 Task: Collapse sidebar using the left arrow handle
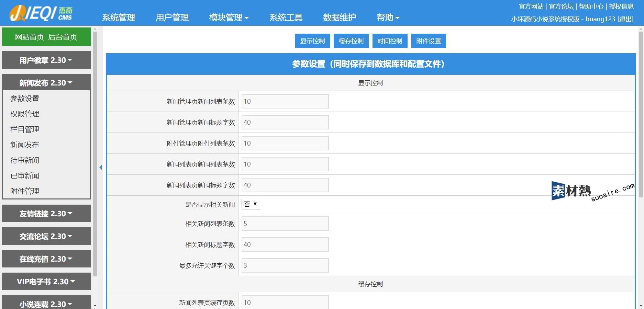point(101,167)
